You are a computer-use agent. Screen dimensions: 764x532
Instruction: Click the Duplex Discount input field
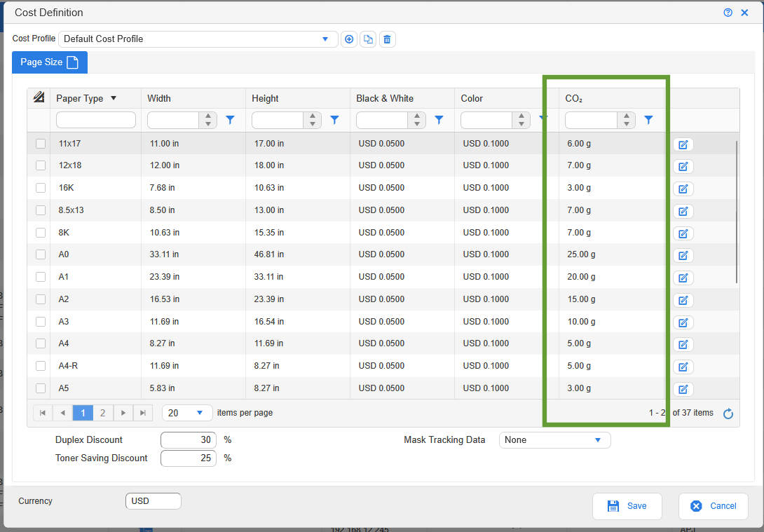[x=189, y=440]
